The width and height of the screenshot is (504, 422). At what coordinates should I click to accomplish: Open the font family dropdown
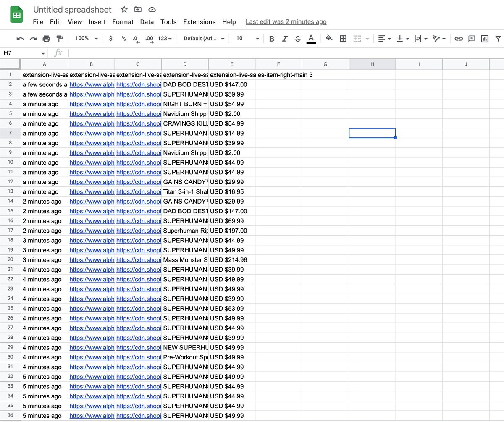(204, 39)
